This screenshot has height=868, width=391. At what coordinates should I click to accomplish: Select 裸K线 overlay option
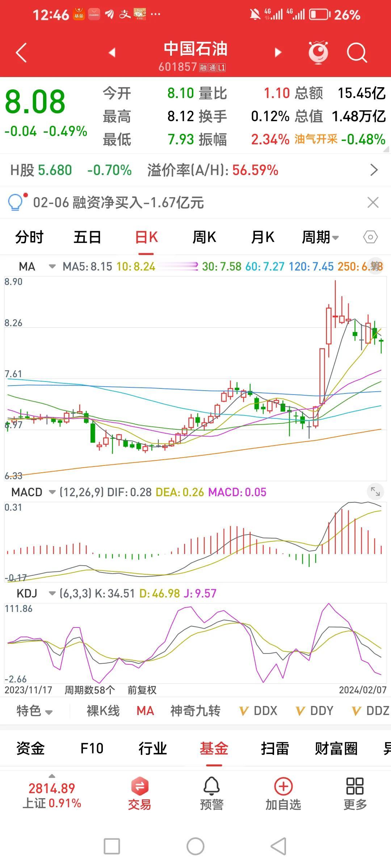(x=103, y=711)
